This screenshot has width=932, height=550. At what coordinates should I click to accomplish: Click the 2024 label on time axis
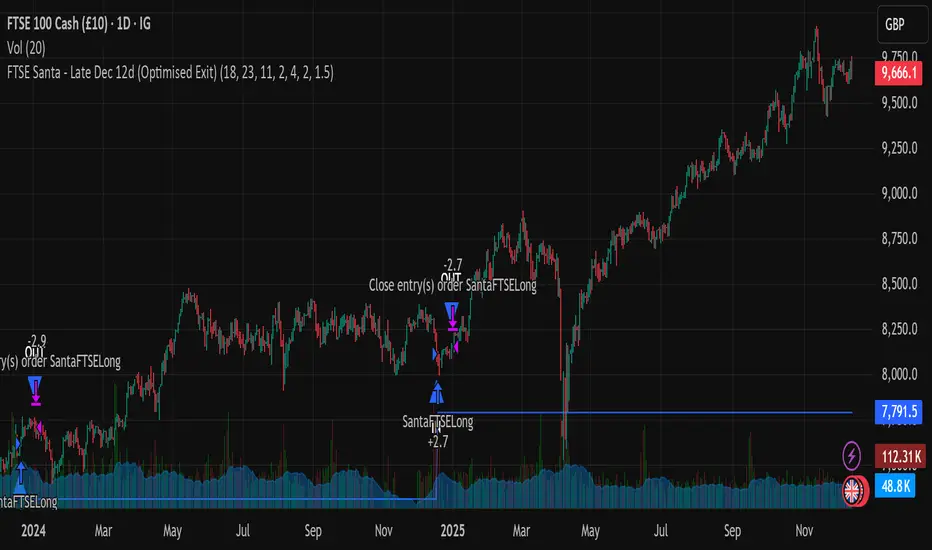[x=33, y=530]
